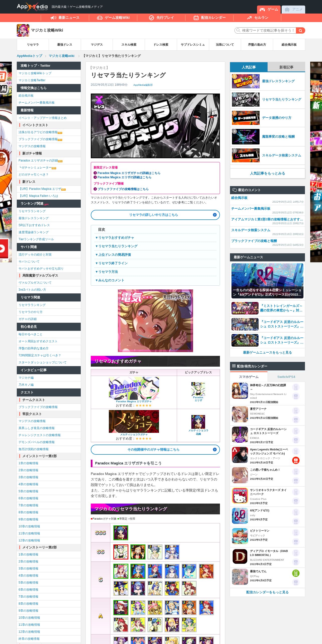Select the 人気記事 tab

point(249,67)
